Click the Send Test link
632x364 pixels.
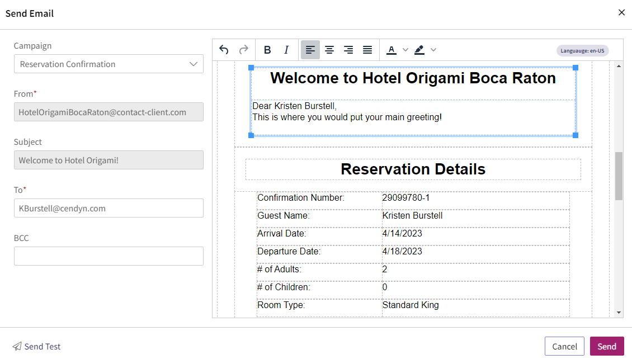point(36,346)
